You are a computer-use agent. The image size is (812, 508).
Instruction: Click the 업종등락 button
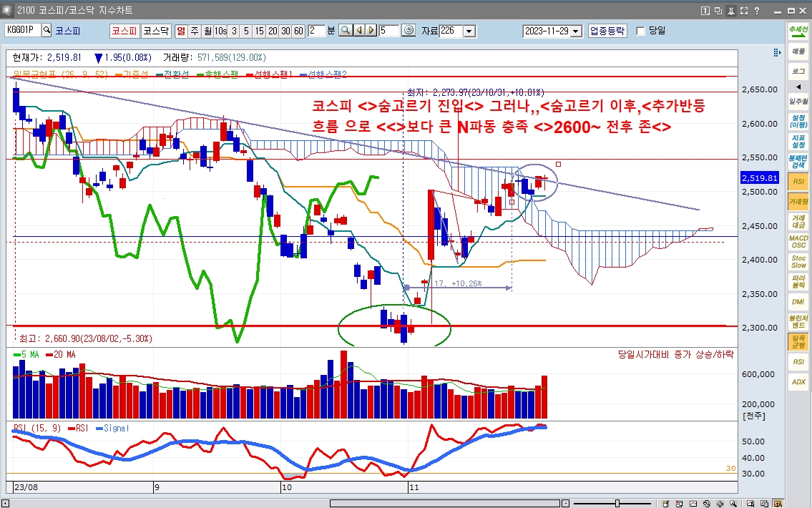607,31
